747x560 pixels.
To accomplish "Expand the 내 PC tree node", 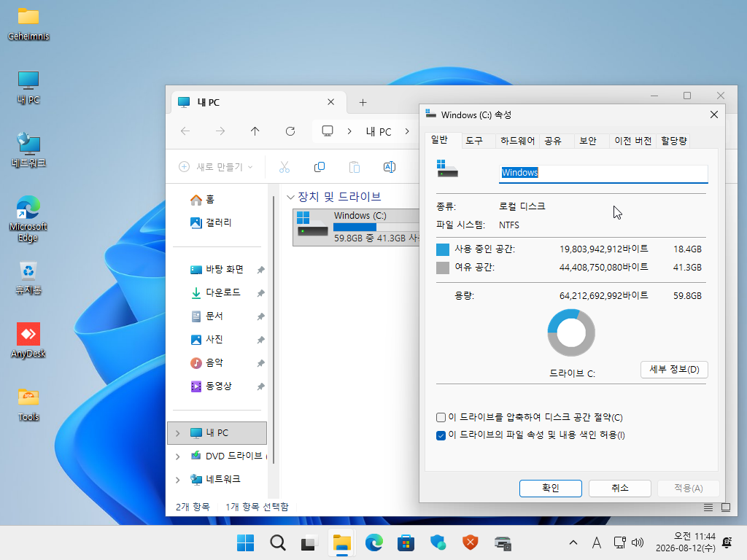I will 178,433.
